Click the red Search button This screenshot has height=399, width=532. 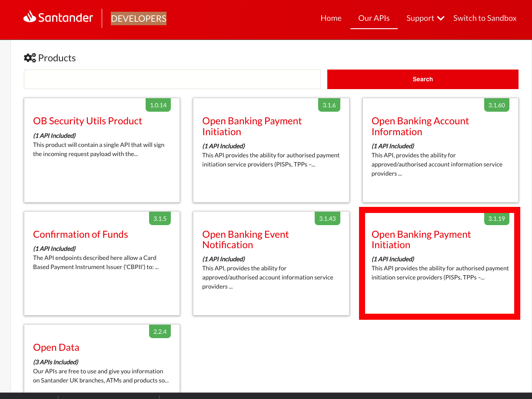point(422,79)
